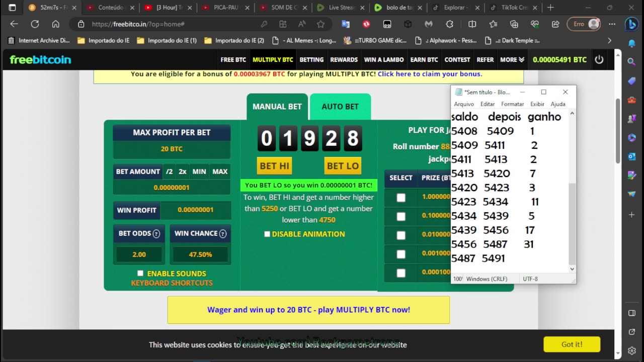Select the 0.010000 prize jackpot checkbox
644x362 pixels.
pyautogui.click(x=401, y=235)
